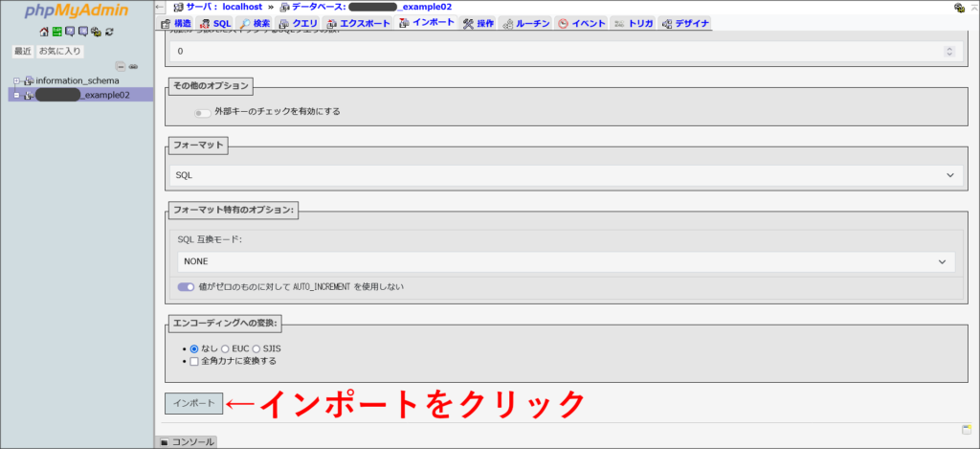Select the なし encoding radio button
Viewport: 980px width, 449px height.
(193, 348)
